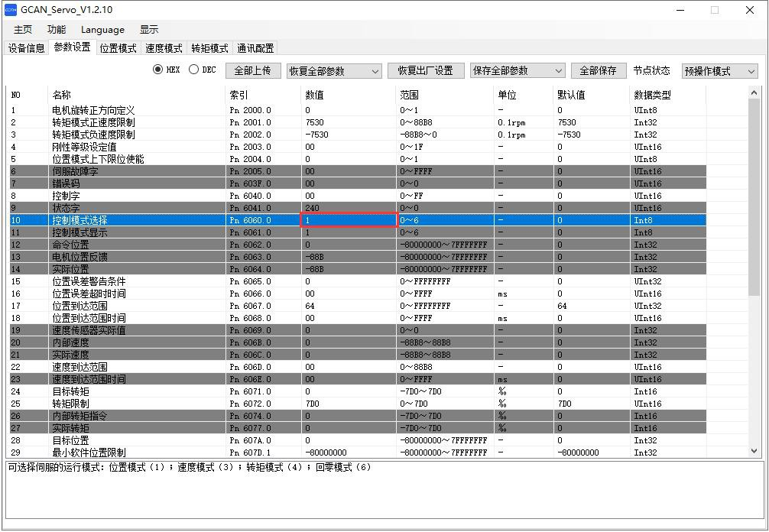Select the HEX radio button
Screen dimensions: 769x532
tap(158, 70)
